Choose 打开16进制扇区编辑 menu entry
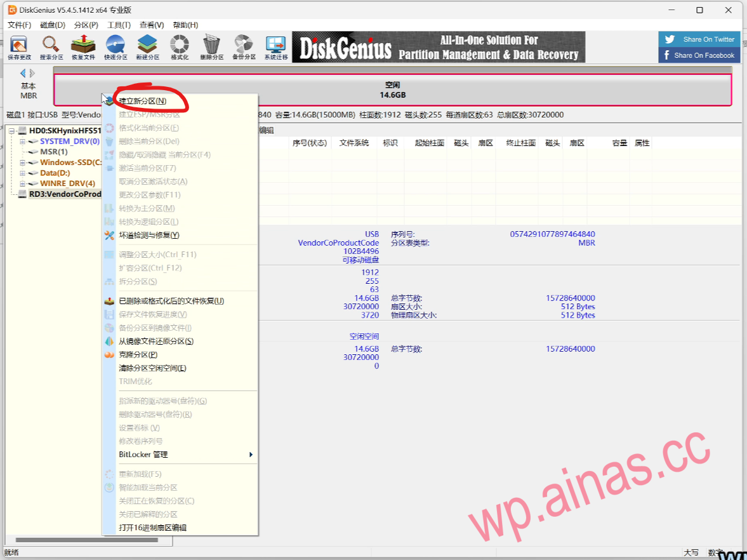Image resolution: width=747 pixels, height=560 pixels. pos(181,528)
